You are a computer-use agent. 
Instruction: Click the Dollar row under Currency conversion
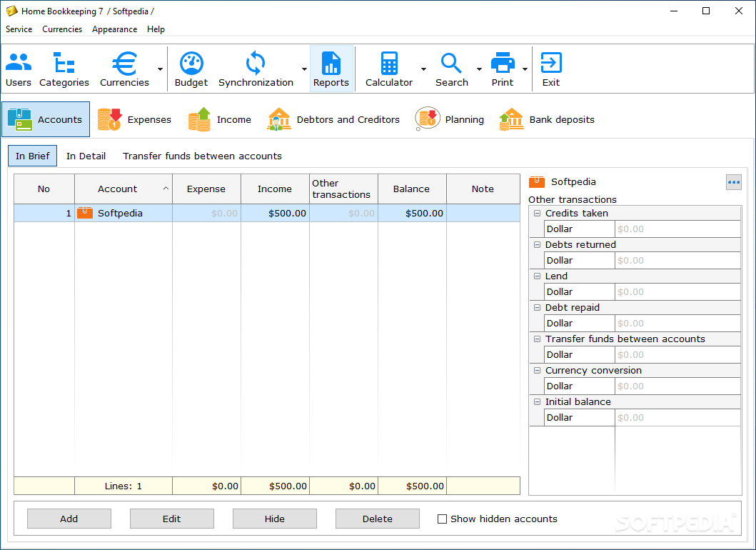(x=642, y=386)
